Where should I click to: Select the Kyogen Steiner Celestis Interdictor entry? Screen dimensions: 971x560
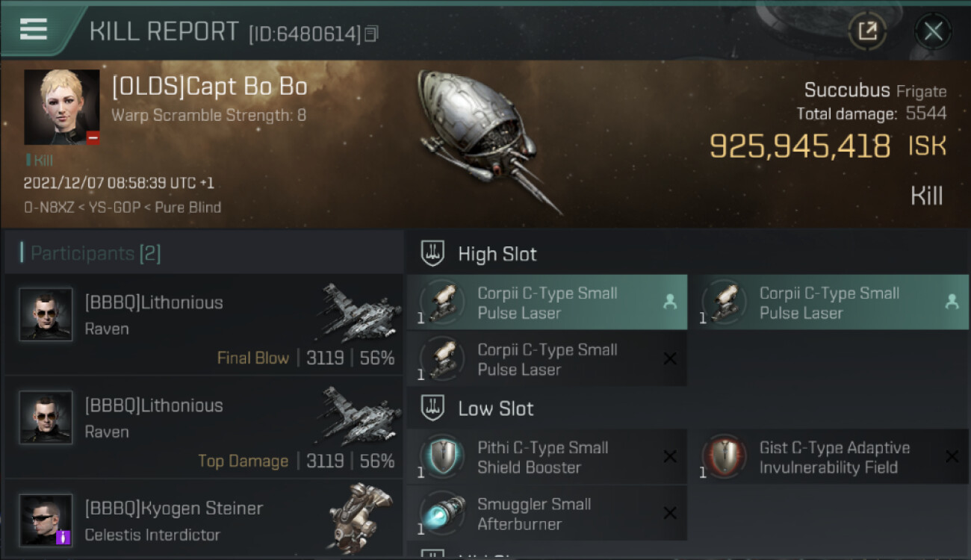pyautogui.click(x=203, y=518)
